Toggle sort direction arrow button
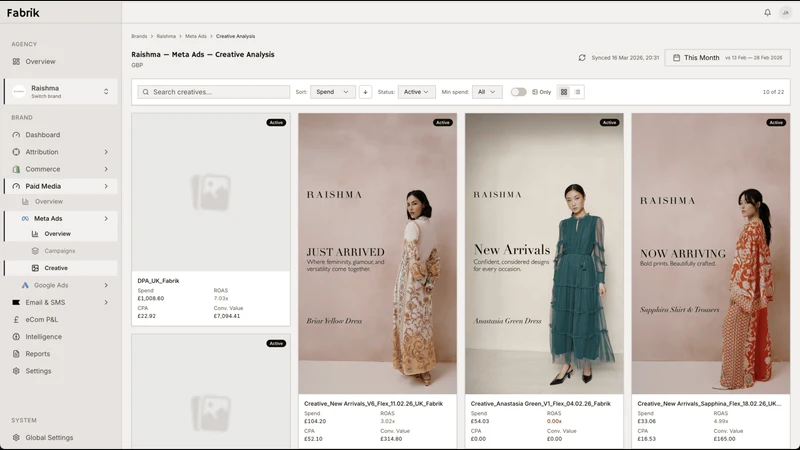 [x=365, y=92]
